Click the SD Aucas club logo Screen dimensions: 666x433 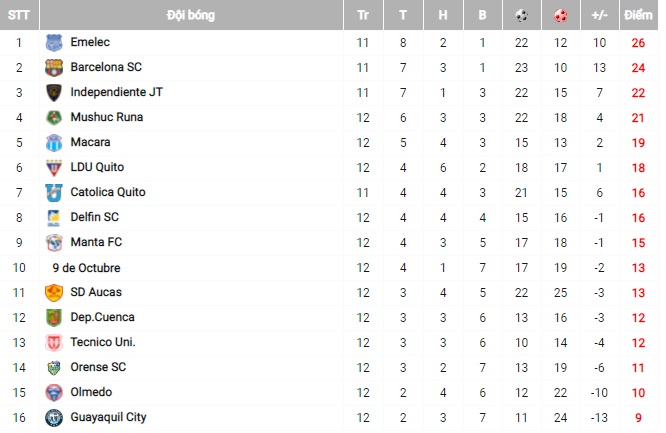tap(54, 293)
